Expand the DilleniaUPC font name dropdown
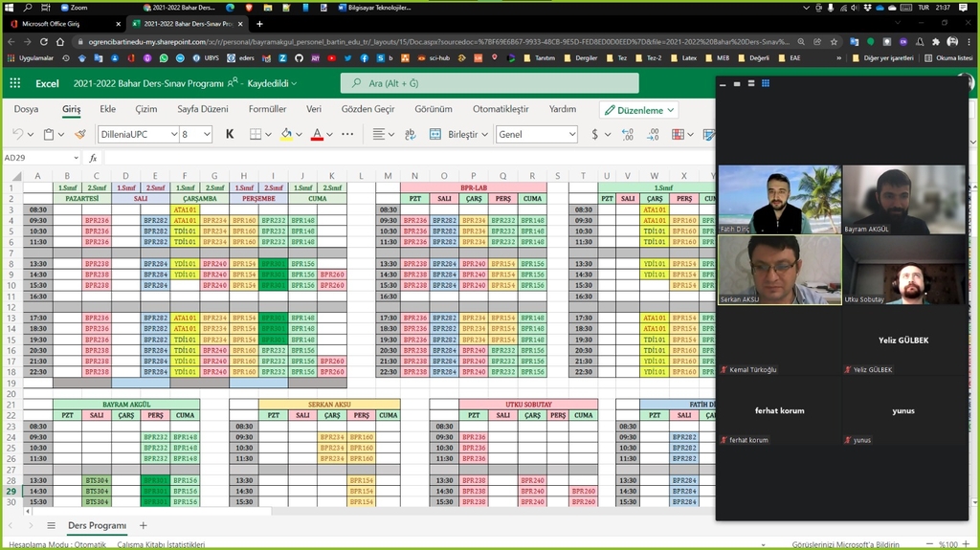The width and height of the screenshot is (980, 550). pos(172,135)
